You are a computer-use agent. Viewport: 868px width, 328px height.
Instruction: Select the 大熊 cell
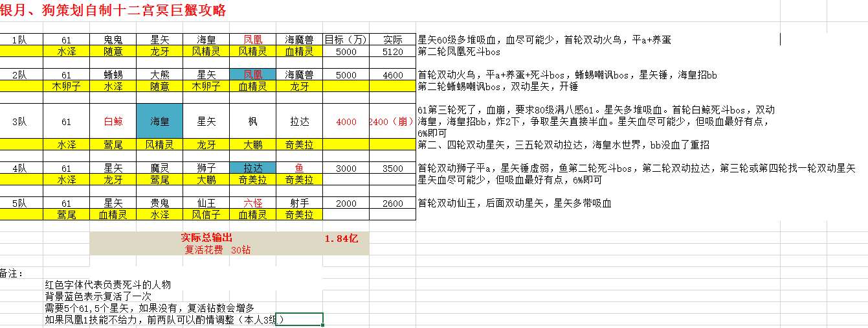(159, 75)
